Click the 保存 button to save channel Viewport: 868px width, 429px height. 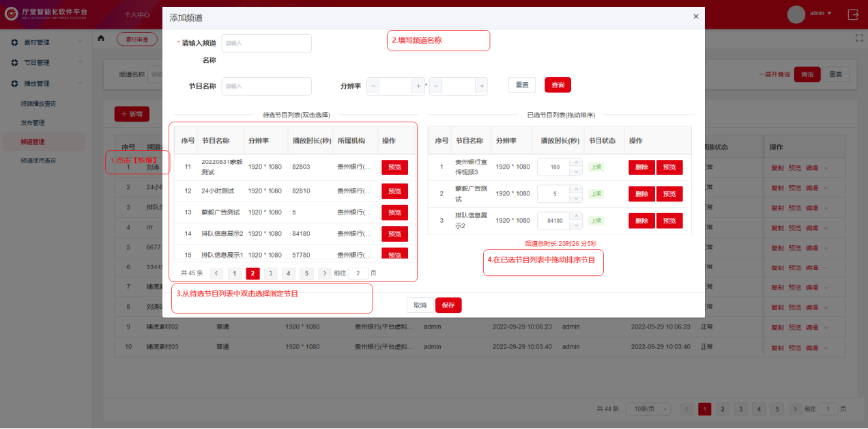448,305
